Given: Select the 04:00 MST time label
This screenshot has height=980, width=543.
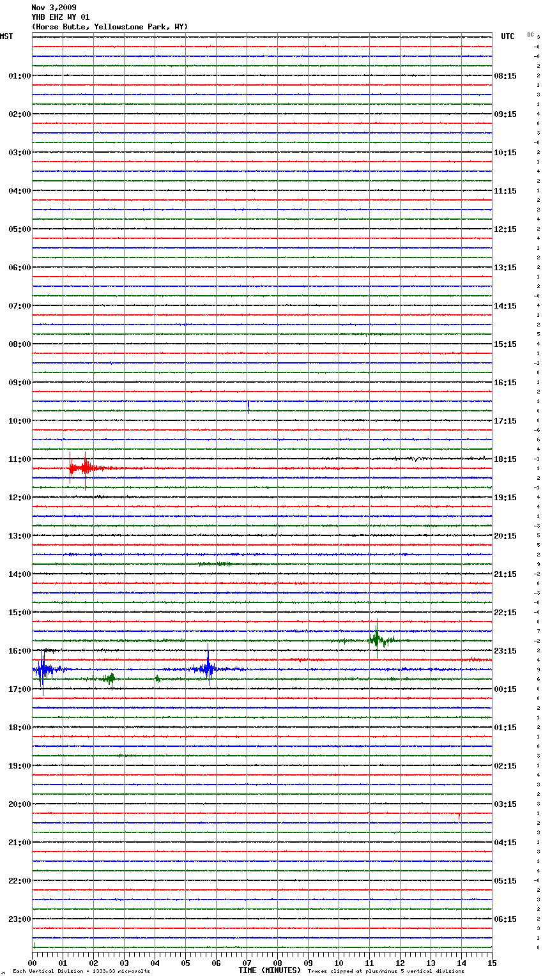Looking at the screenshot, I should click(19, 191).
